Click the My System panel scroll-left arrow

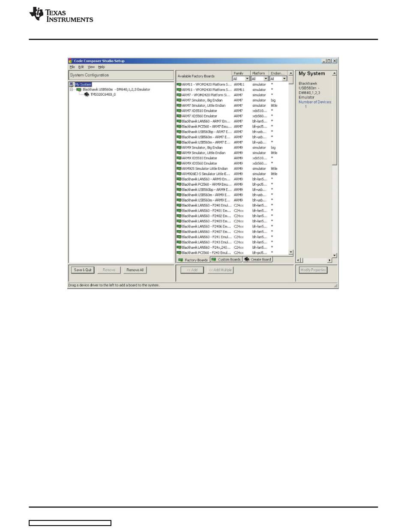pyautogui.click(x=299, y=260)
